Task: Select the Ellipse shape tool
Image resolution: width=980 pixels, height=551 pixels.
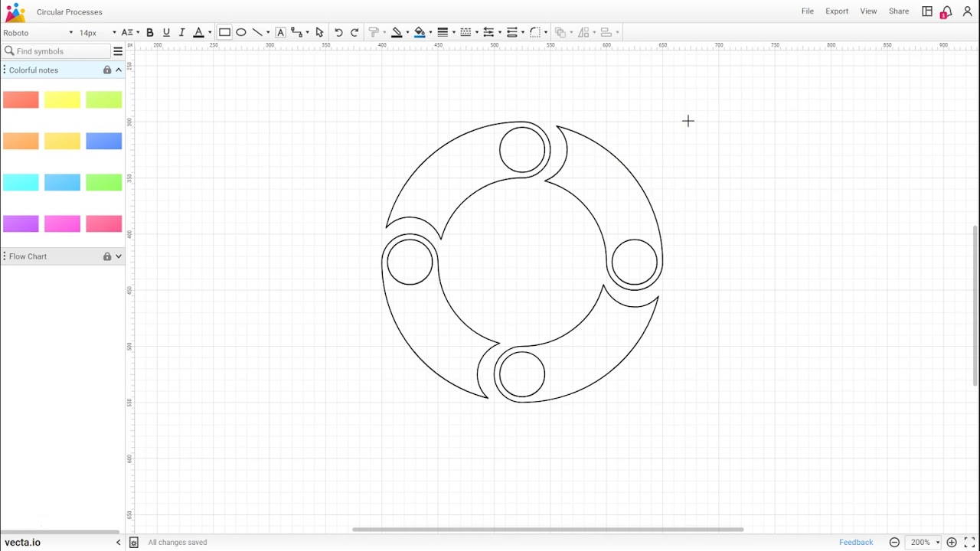Action: click(241, 32)
